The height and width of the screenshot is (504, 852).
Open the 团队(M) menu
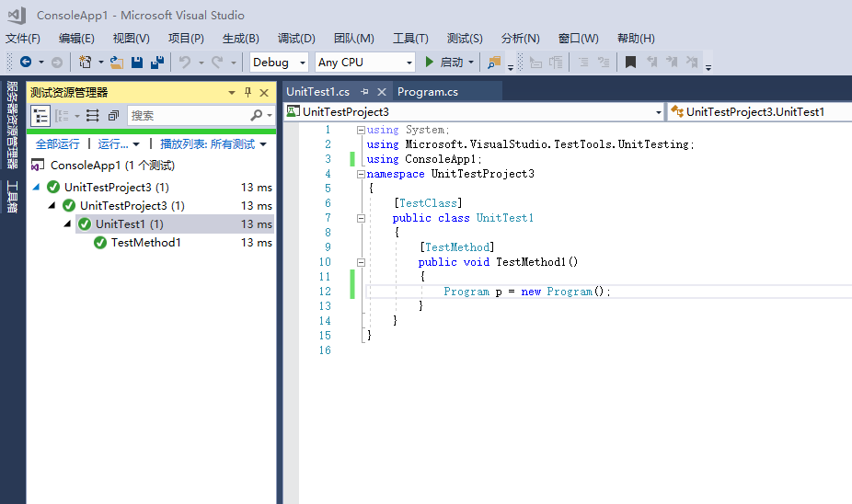point(353,39)
